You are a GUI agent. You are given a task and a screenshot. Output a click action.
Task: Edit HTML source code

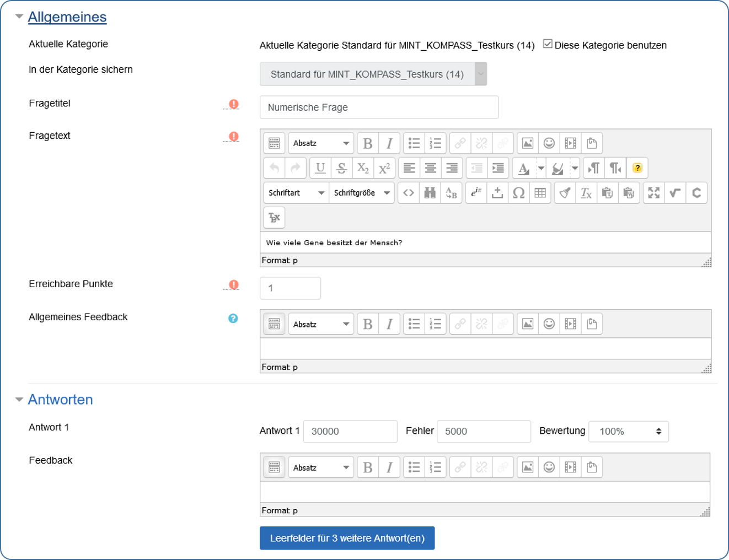409,193
